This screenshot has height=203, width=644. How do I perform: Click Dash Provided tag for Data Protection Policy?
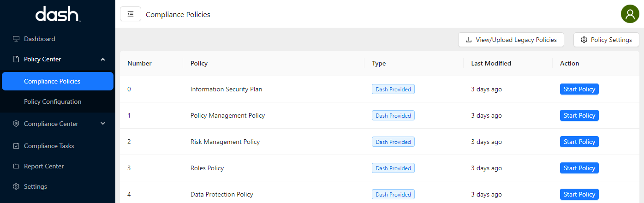(393, 194)
